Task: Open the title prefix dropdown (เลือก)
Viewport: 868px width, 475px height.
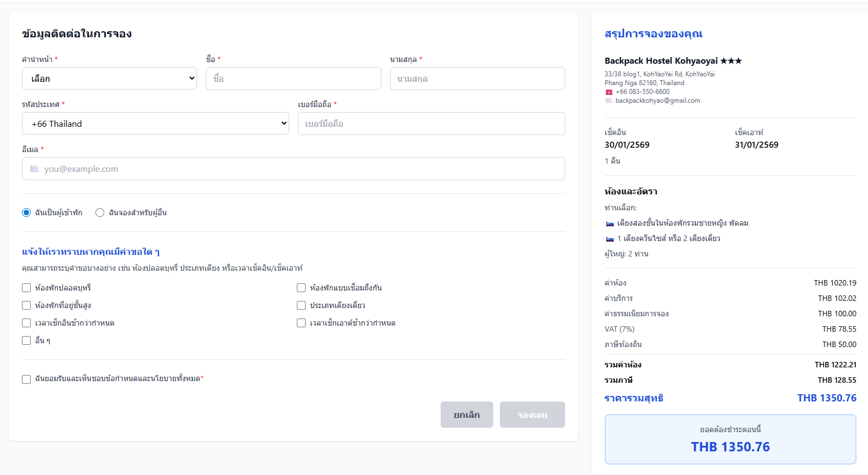Action: [110, 79]
